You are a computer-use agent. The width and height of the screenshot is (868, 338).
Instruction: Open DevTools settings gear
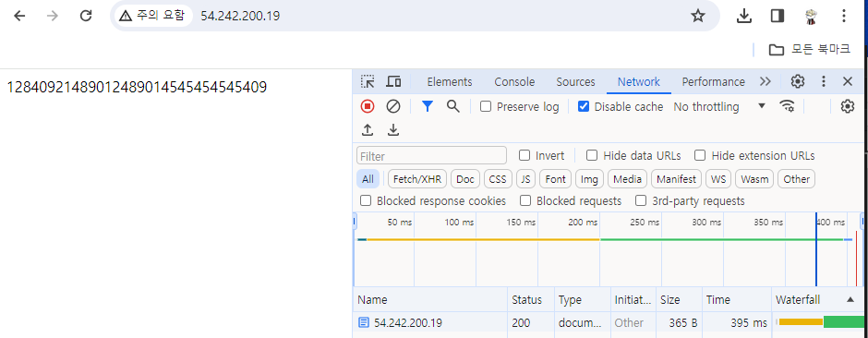tap(797, 82)
